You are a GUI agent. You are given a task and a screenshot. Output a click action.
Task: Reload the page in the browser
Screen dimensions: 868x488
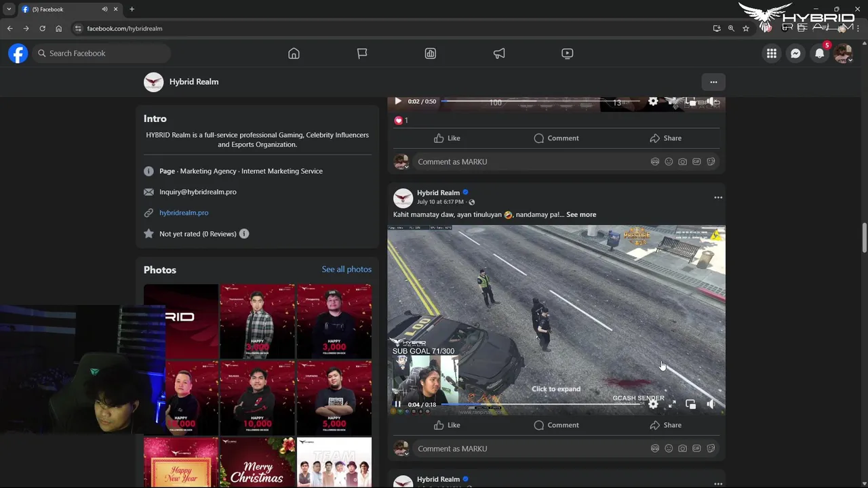pyautogui.click(x=42, y=28)
